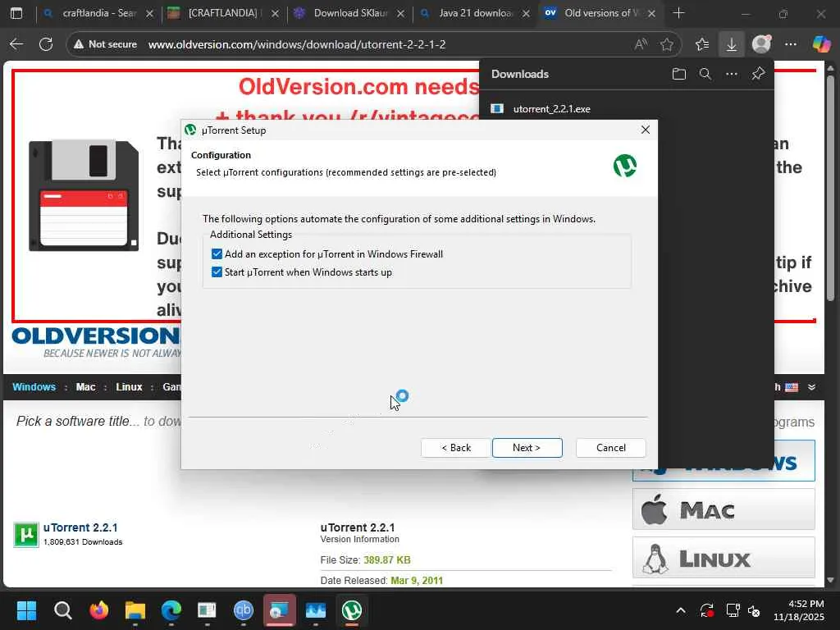This screenshot has width=840, height=630.
Task: Open the µTorrent taskbar icon
Action: coord(352,610)
